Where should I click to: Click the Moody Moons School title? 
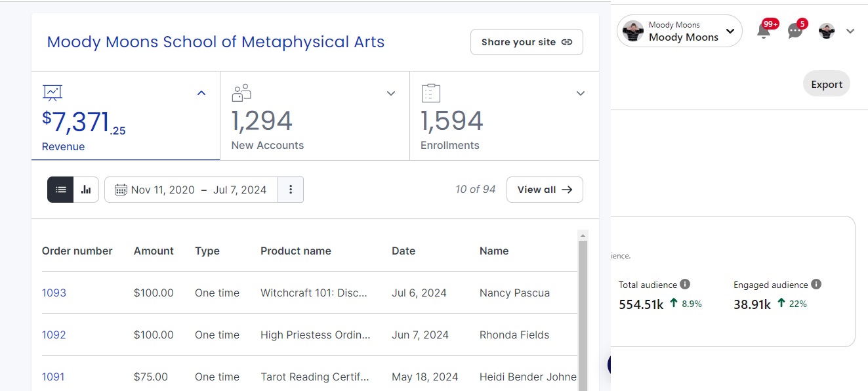pos(216,42)
